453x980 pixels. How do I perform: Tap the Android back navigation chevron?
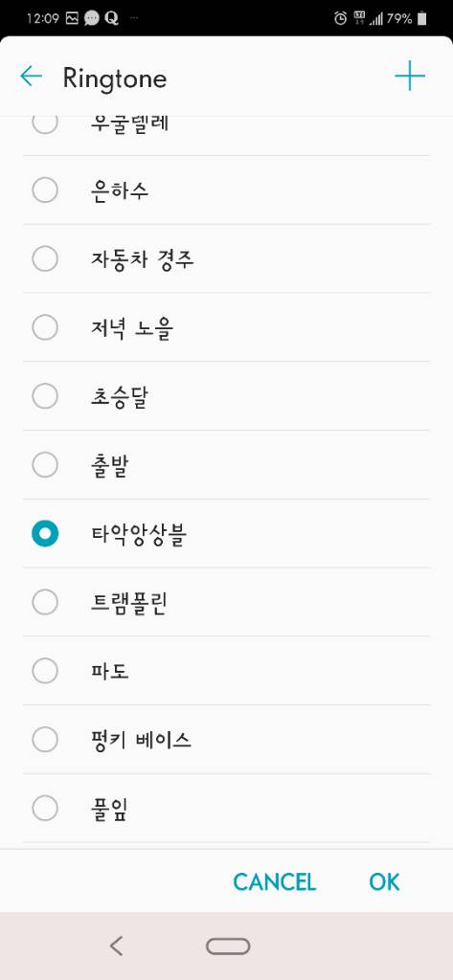pos(117,946)
